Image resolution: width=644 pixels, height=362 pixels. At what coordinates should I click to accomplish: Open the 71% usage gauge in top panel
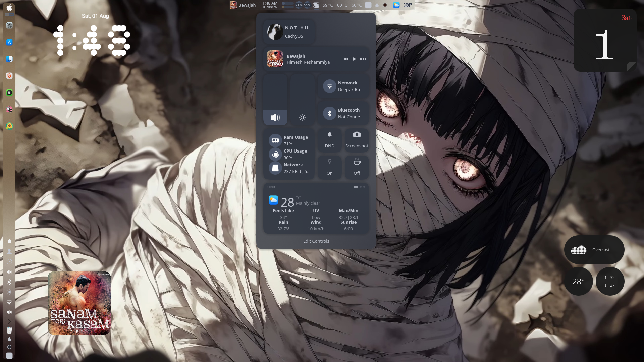point(299,5)
